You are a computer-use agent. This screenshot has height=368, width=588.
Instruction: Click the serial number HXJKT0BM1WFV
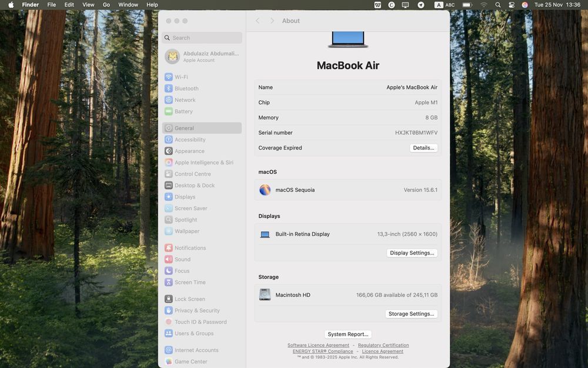tap(416, 132)
